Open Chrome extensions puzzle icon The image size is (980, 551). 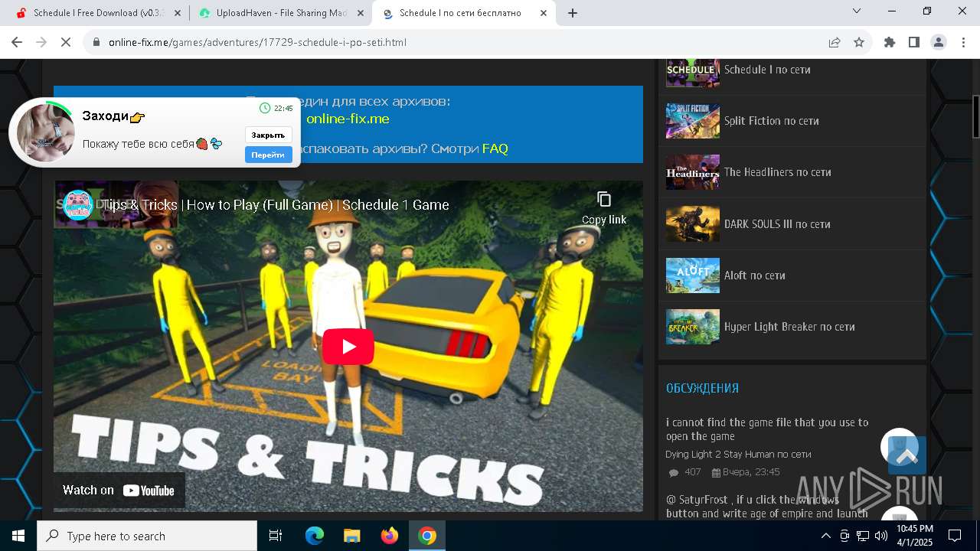point(890,42)
